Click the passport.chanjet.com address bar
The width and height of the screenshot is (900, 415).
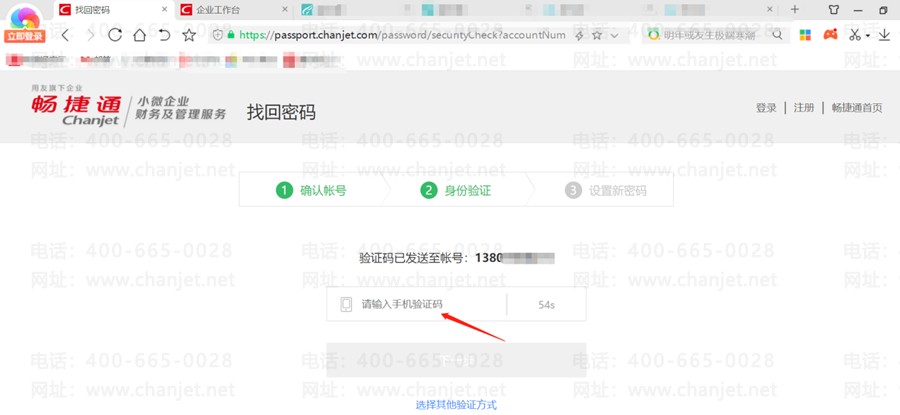pos(402,36)
